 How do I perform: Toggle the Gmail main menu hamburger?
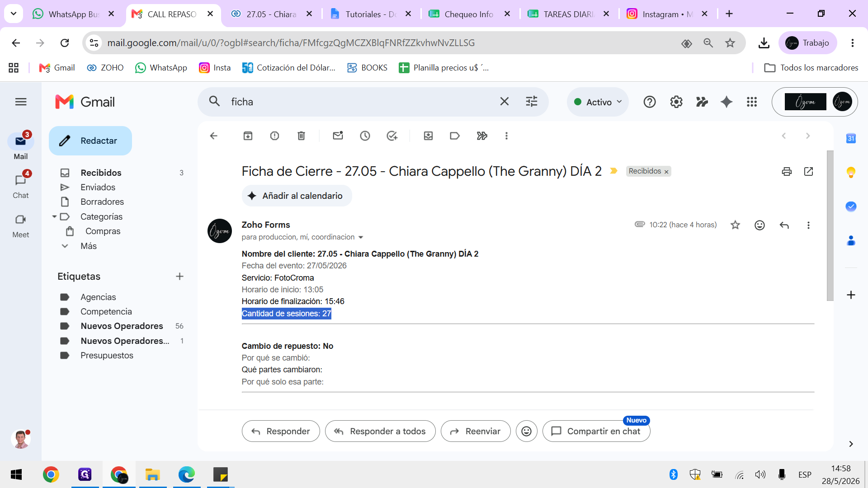coord(21,102)
